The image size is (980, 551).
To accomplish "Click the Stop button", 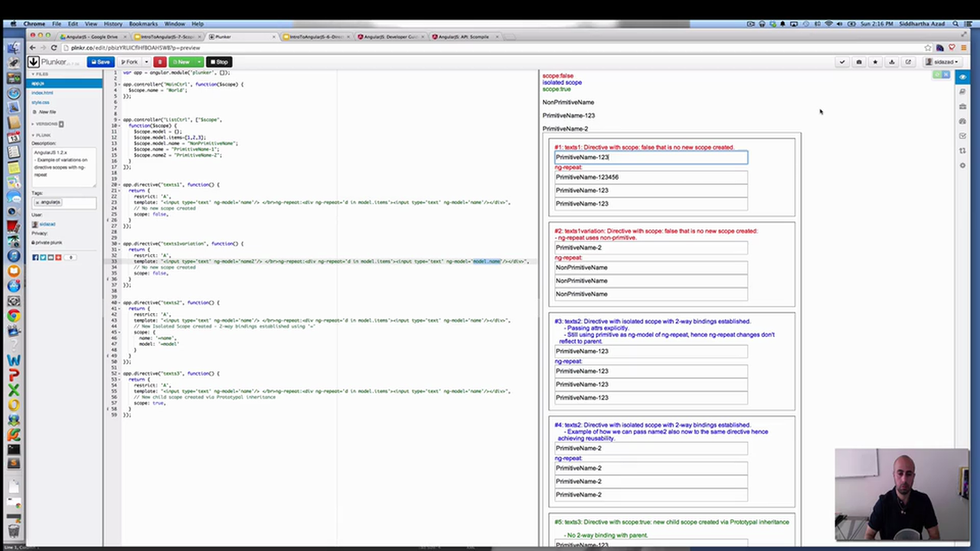I will 219,62.
